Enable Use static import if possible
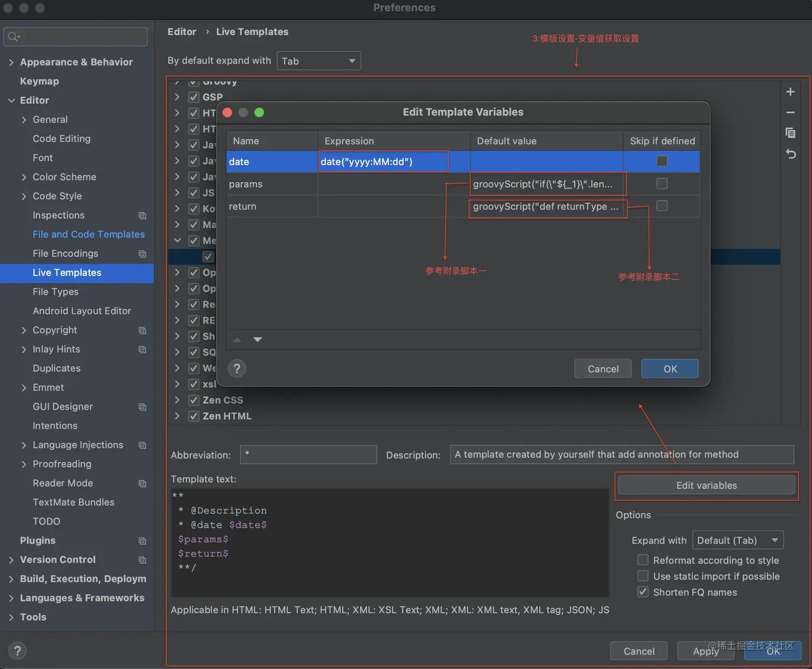812x669 pixels. (642, 576)
